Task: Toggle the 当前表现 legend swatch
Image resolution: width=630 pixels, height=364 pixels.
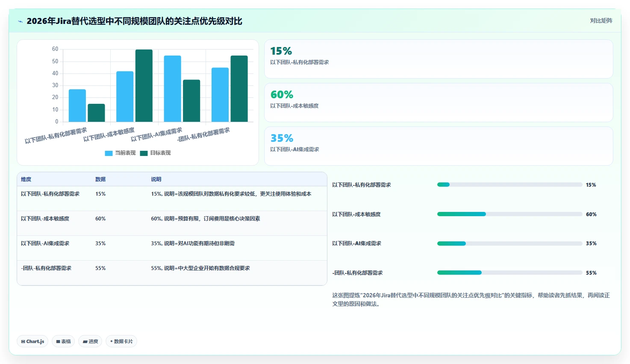Action: coord(109,153)
